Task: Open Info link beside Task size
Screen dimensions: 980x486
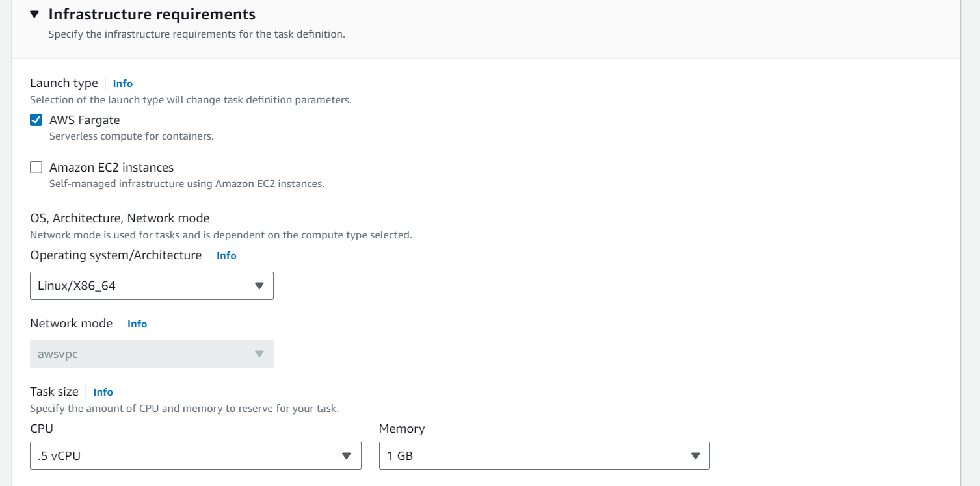Action: click(x=103, y=392)
